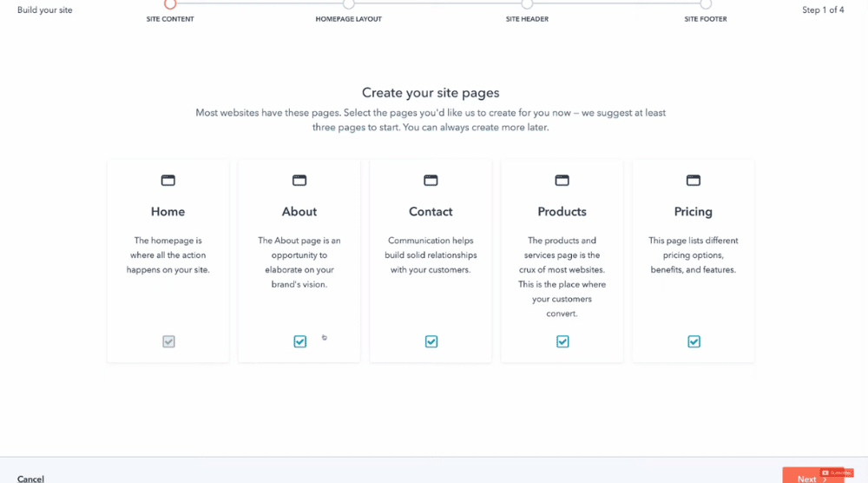Click the disabled Home page checkbox
The height and width of the screenshot is (483, 868).
tap(169, 341)
